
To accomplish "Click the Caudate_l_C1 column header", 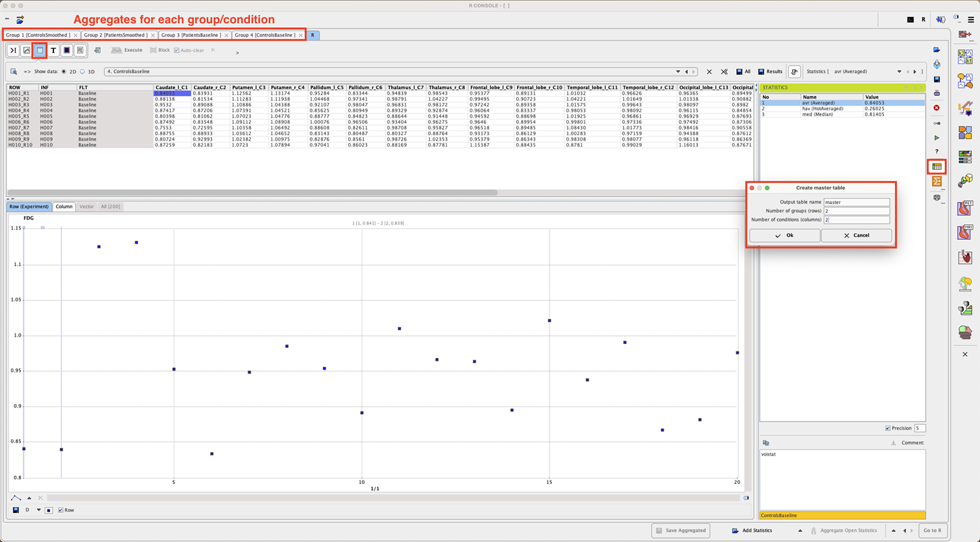I will [172, 87].
